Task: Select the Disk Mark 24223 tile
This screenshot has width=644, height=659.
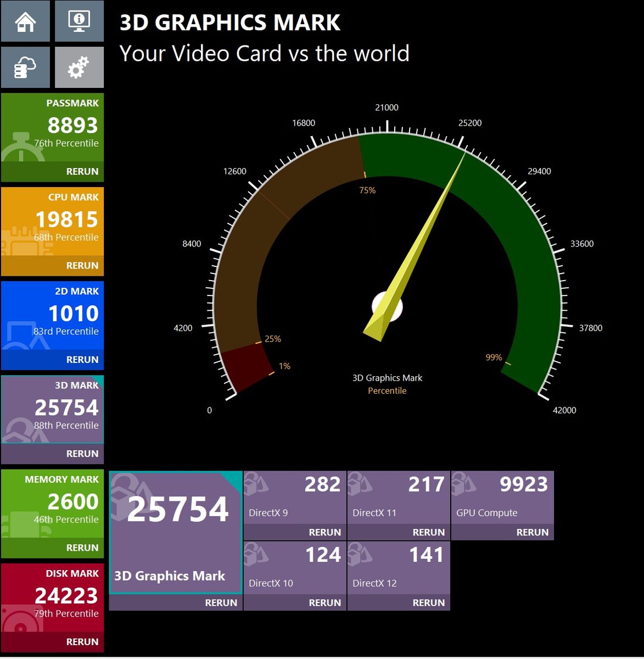Action: coord(52,597)
